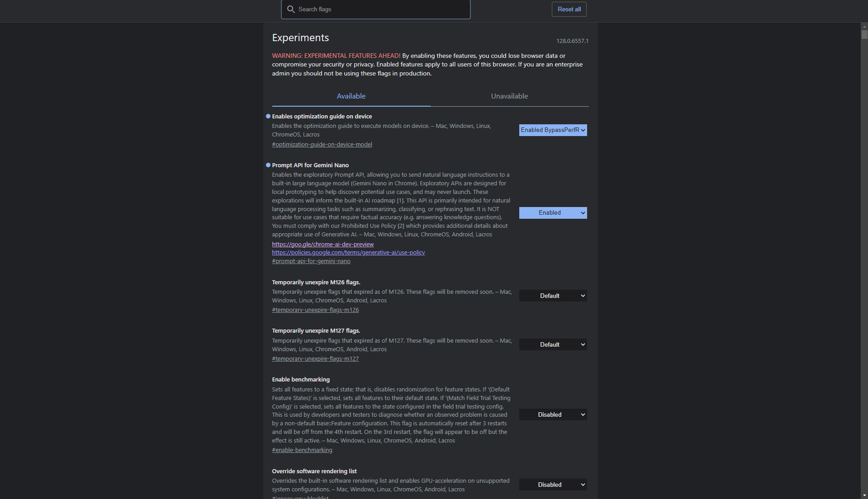Click blue dot beside Prompt API flag

tap(268, 165)
